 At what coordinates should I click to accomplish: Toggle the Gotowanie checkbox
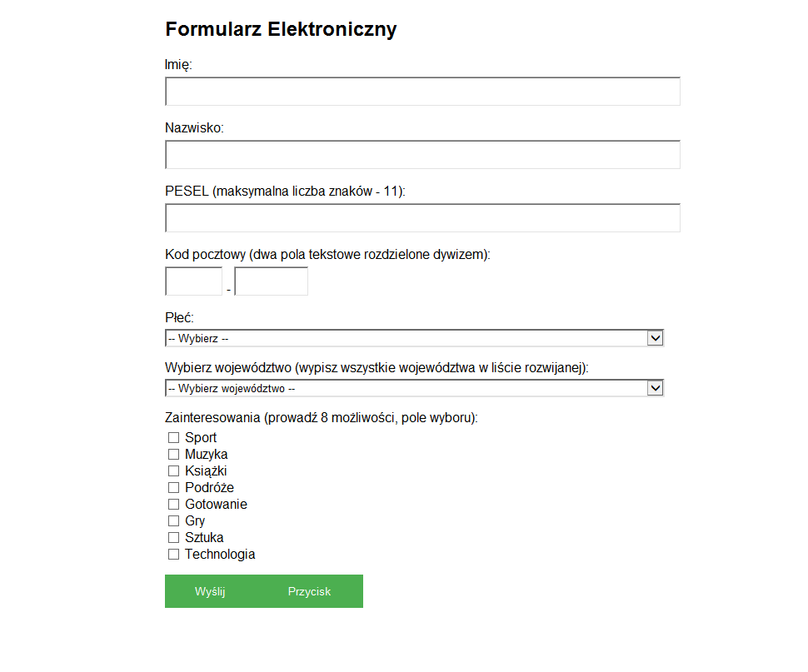click(173, 504)
